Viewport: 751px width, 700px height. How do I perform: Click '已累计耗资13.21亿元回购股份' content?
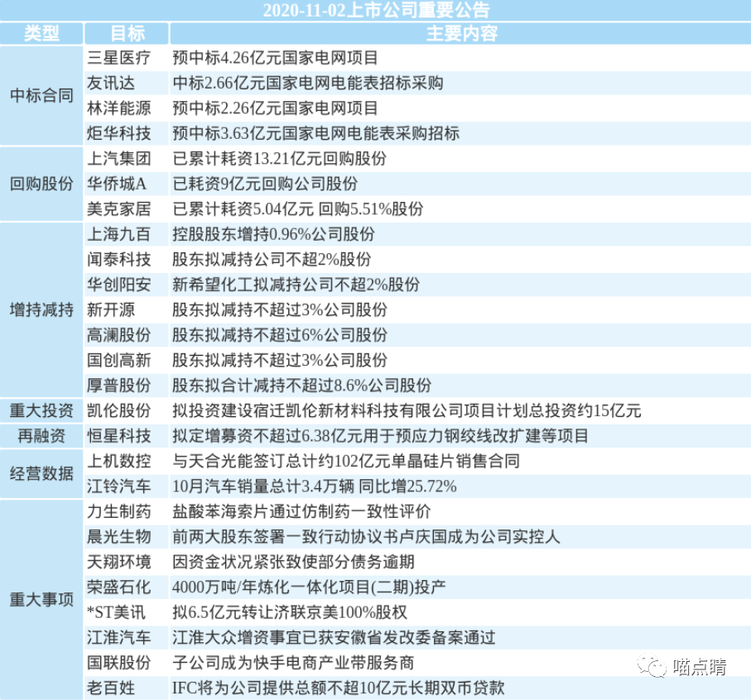pos(279,158)
